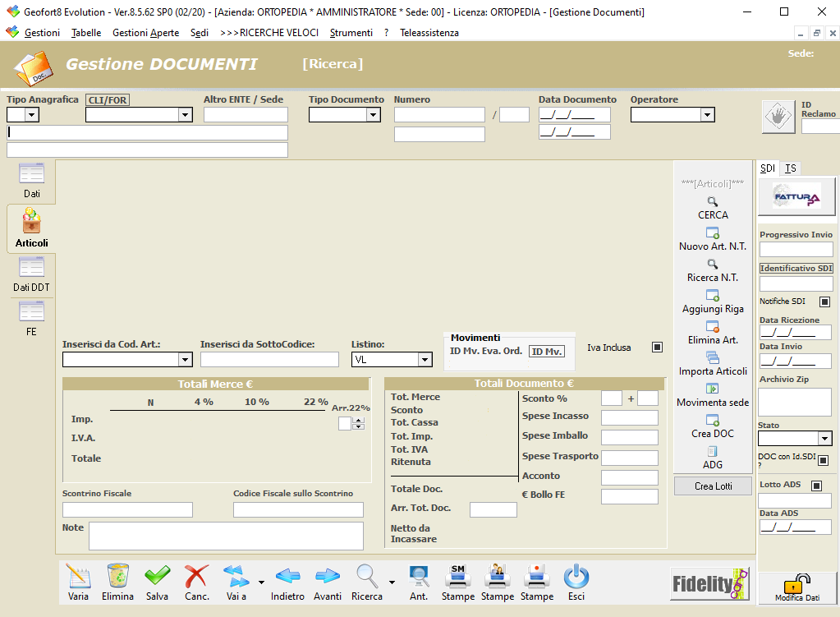Expand the Operatore combo box

(707, 115)
